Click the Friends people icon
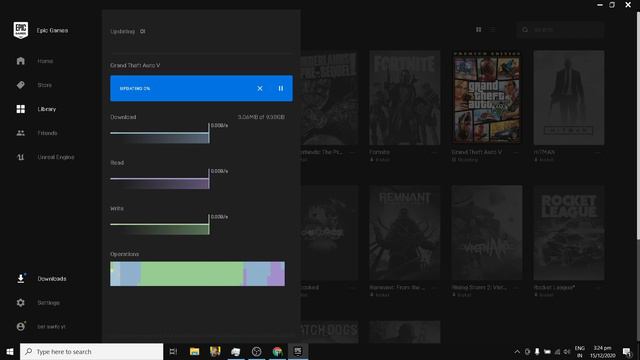The image size is (640, 360). coord(20,133)
